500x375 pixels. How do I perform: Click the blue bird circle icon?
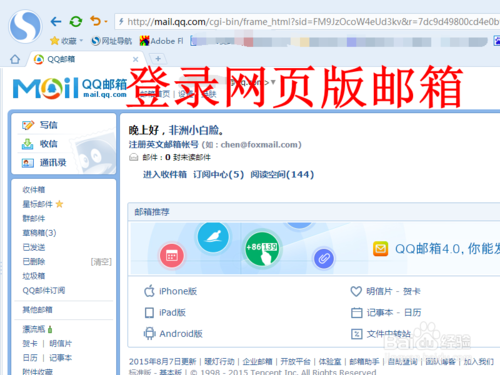click(x=213, y=237)
